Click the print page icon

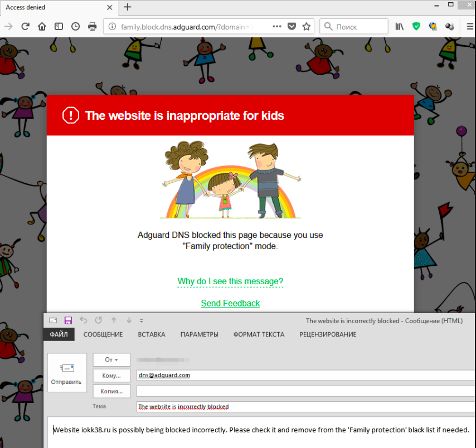click(93, 27)
